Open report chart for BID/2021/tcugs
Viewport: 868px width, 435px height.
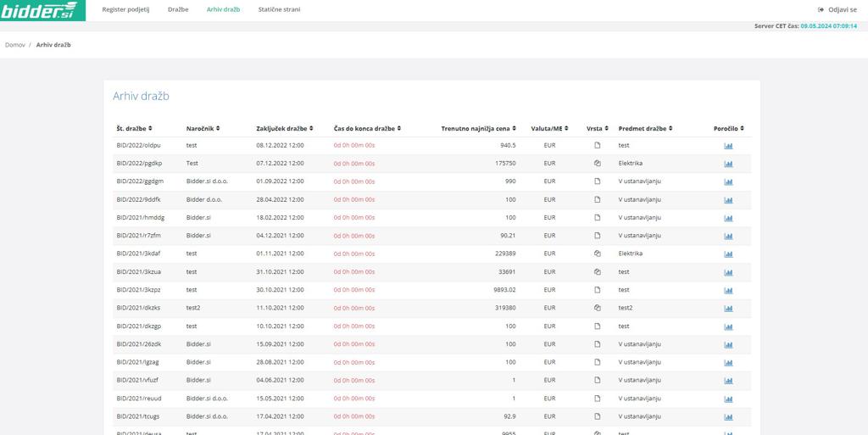[x=728, y=416]
